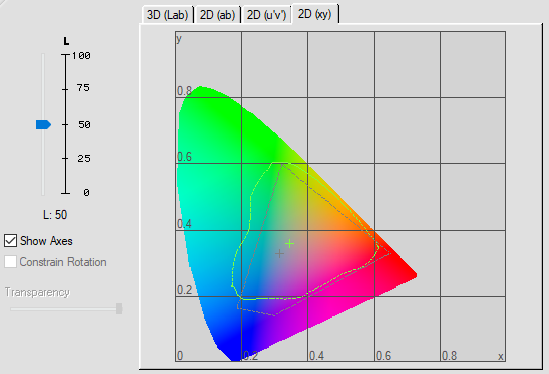The height and width of the screenshot is (374, 549).
Task: Select the 2D (u'v') tab
Action: tap(266, 15)
